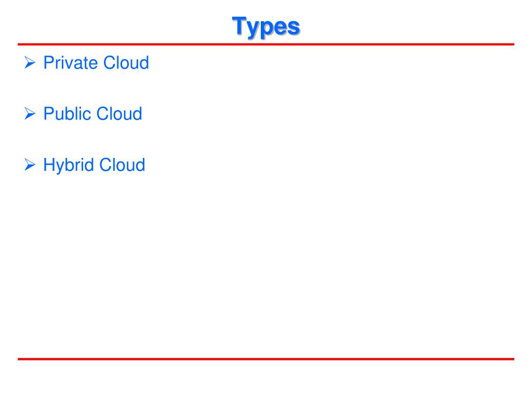532x399 pixels.
Task: Click the capital "H" in Hybrid
Action: point(49,165)
